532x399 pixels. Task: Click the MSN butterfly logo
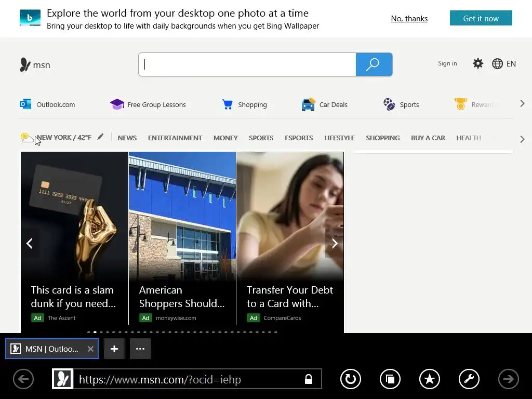coord(25,65)
